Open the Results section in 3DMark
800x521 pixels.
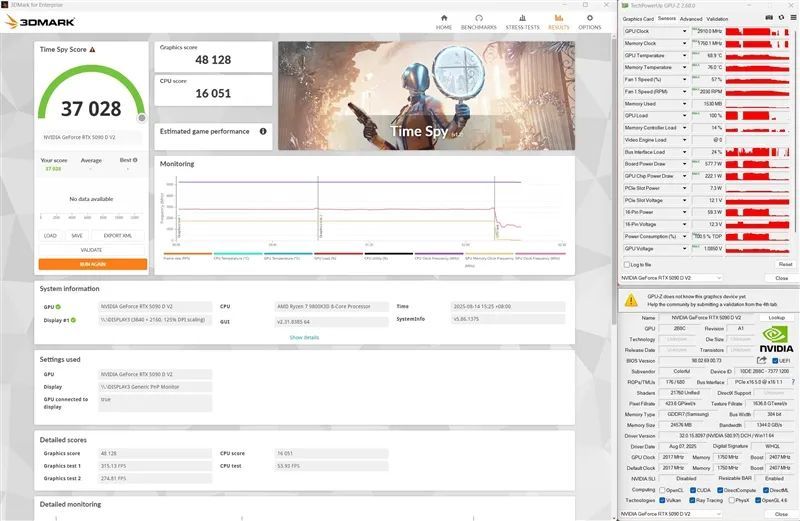pyautogui.click(x=558, y=22)
